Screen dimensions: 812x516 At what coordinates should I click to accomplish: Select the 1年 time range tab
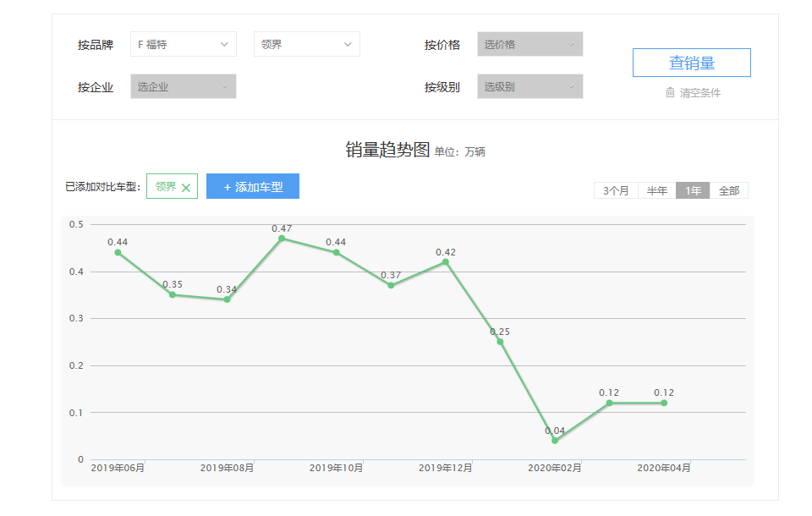[x=693, y=190]
